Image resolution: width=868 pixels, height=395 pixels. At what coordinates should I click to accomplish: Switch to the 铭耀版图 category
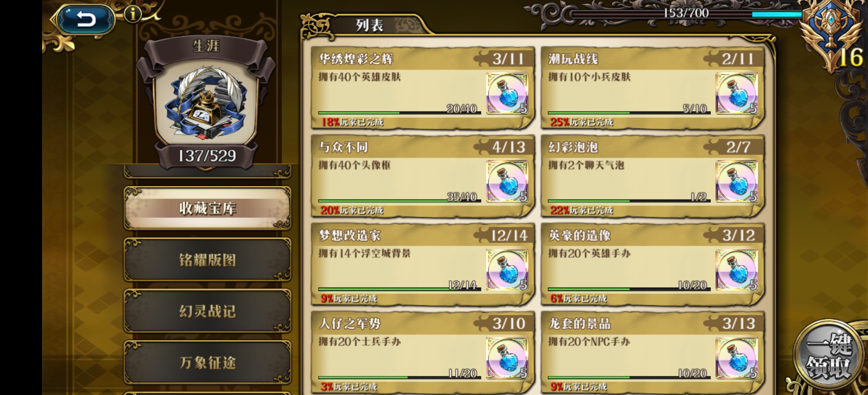[207, 259]
